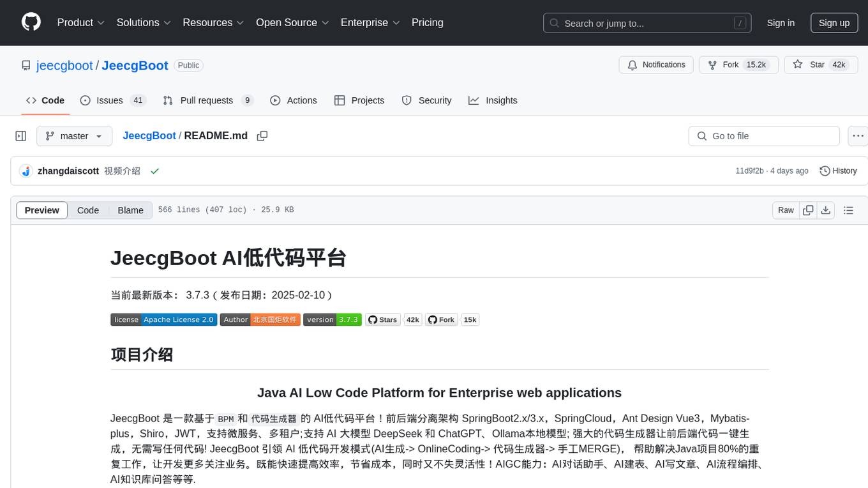Click the 15k fork count badge
Viewport: 868px width, 488px height.
[x=470, y=320]
